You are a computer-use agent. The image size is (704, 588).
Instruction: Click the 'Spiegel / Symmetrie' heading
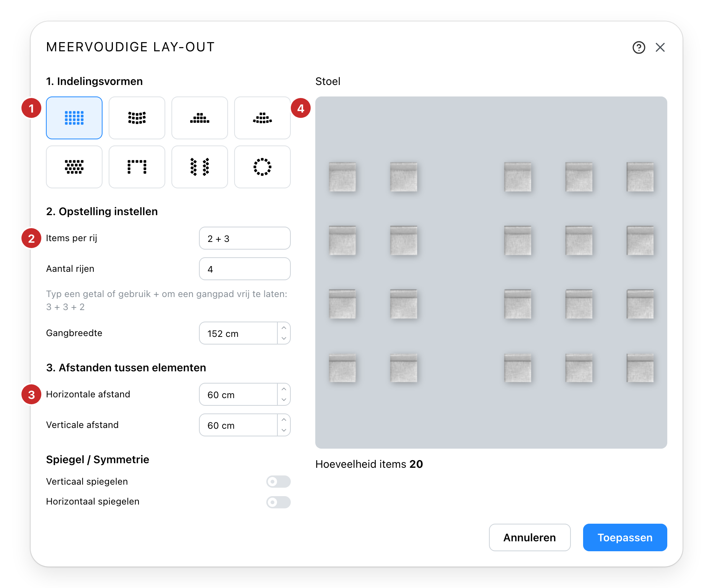pos(98,459)
